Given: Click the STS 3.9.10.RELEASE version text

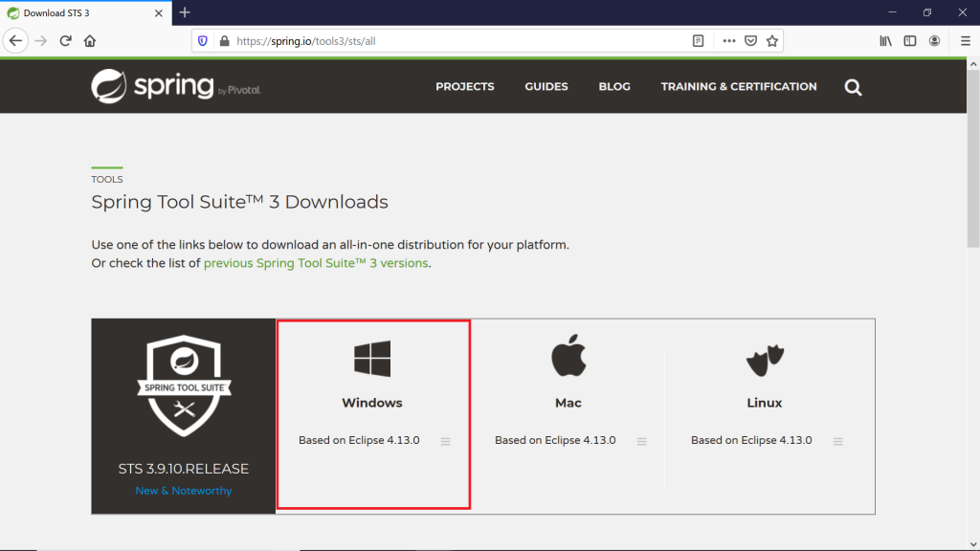Looking at the screenshot, I should (183, 469).
